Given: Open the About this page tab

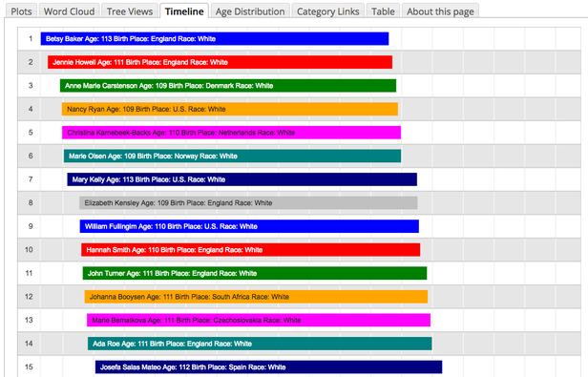Looking at the screenshot, I should (x=440, y=11).
